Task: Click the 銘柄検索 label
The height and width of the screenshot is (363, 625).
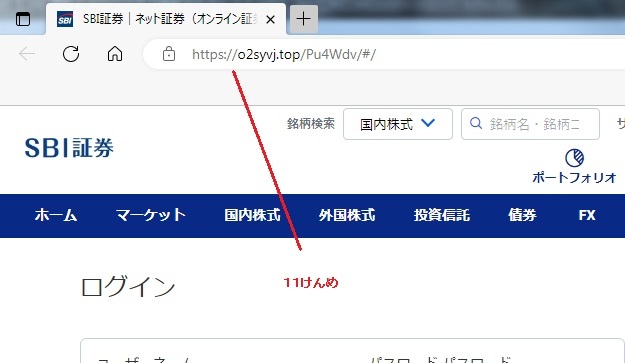Action: [x=311, y=124]
